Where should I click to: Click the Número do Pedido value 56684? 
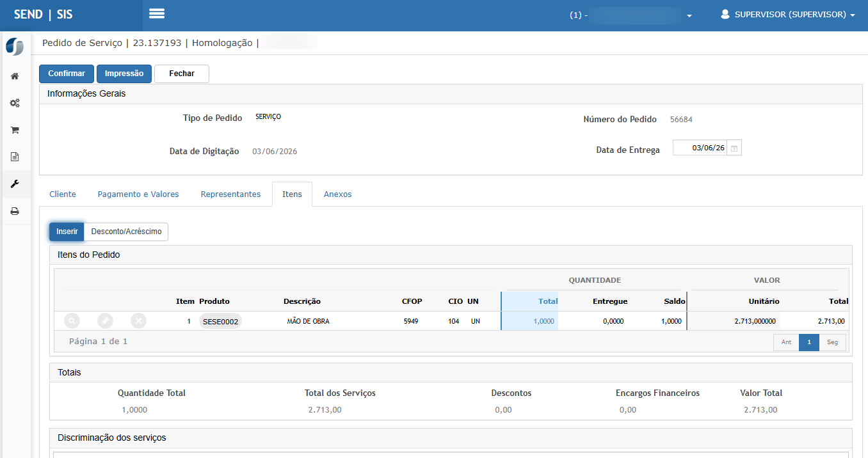(681, 120)
